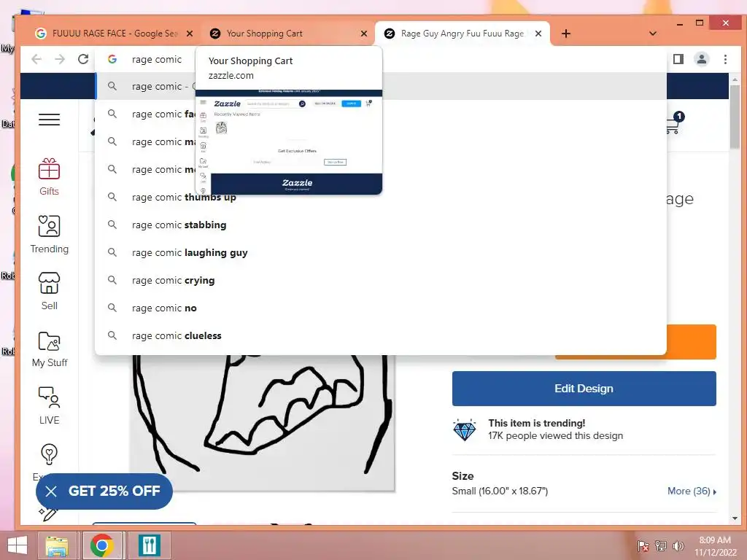Open File Explorer from the taskbar
This screenshot has width=747, height=560.
[x=57, y=545]
